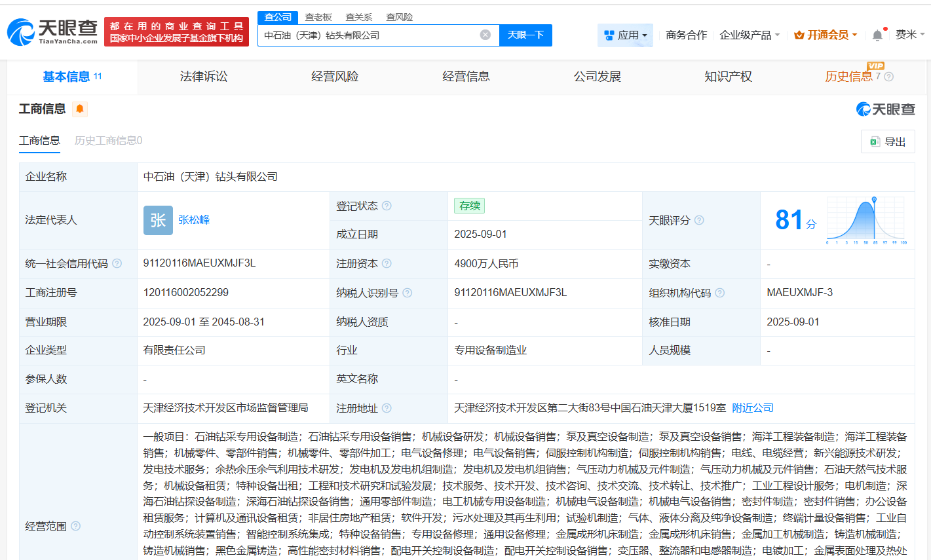Screen dimensions: 931x560
Task: Open the 应用 dropdown
Action: (x=624, y=35)
